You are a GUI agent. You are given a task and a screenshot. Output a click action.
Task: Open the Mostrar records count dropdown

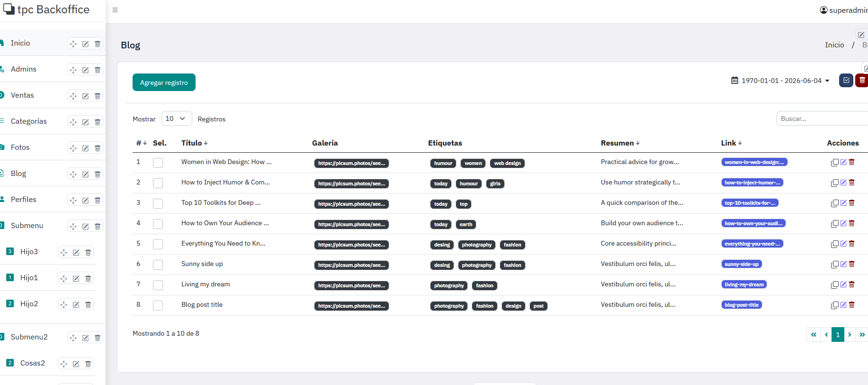coord(177,119)
